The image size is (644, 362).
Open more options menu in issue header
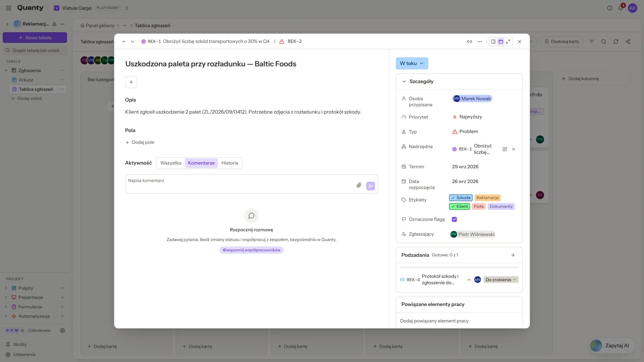click(x=480, y=42)
